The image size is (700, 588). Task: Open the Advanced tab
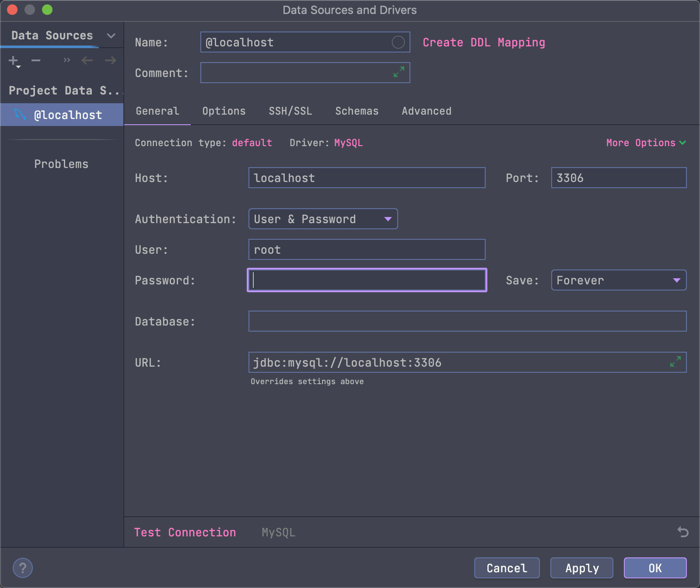pyautogui.click(x=427, y=111)
